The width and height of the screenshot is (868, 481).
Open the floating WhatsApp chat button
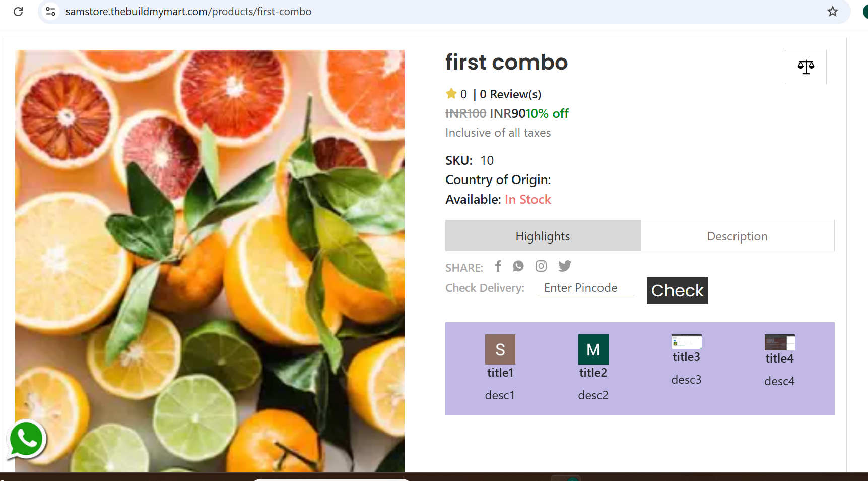pyautogui.click(x=26, y=439)
